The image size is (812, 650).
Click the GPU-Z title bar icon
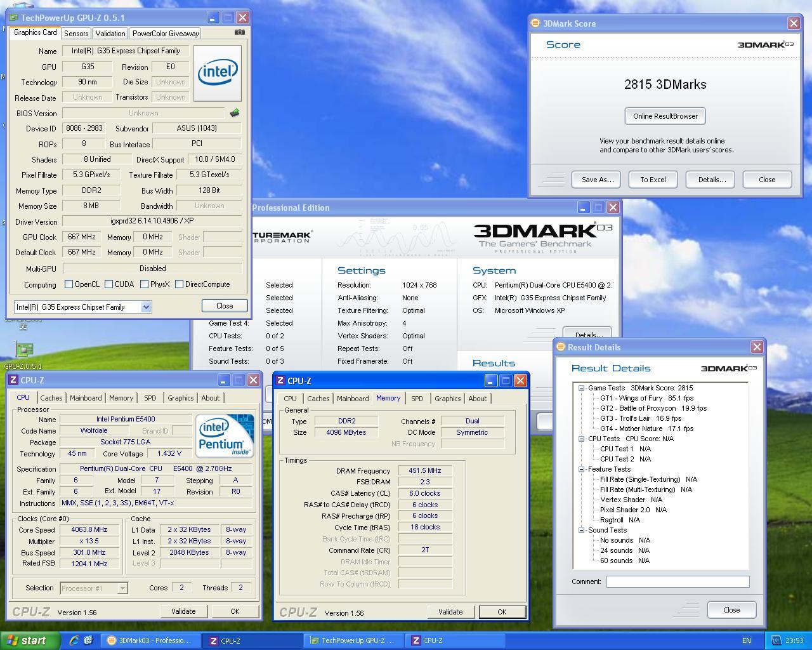coord(13,18)
